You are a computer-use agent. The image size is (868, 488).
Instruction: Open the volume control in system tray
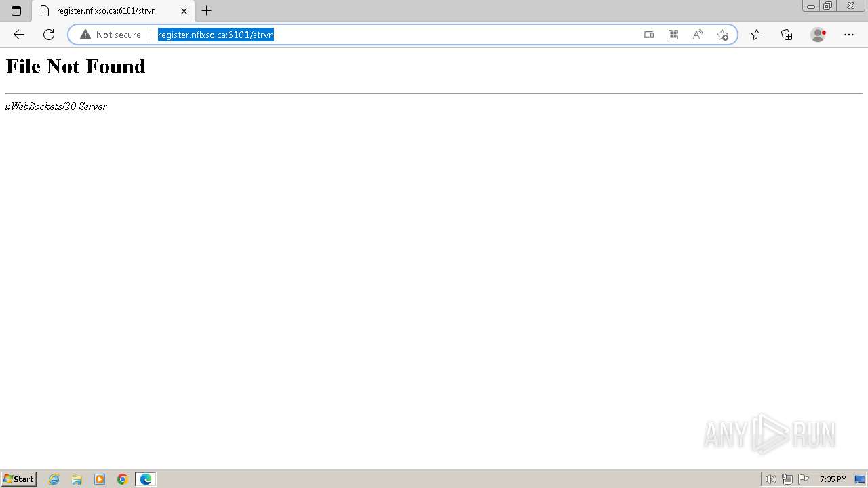pyautogui.click(x=771, y=479)
